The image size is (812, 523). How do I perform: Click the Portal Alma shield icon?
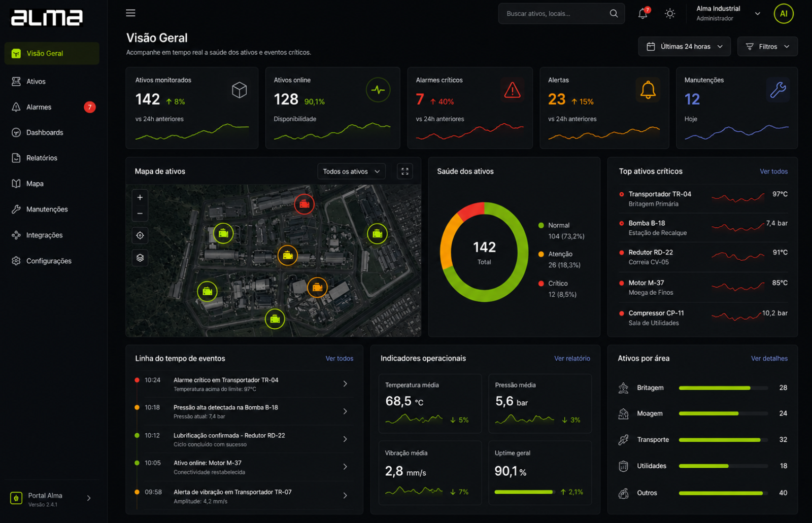pyautogui.click(x=16, y=498)
